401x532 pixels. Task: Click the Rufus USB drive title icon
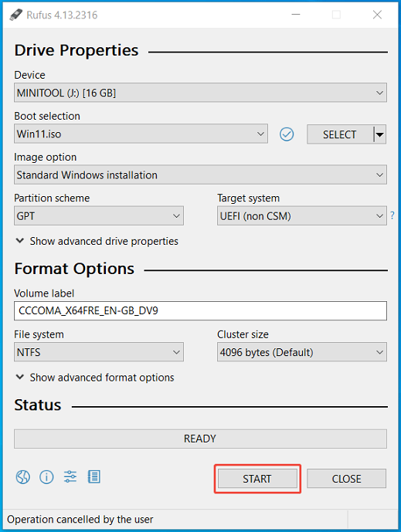pos(15,15)
